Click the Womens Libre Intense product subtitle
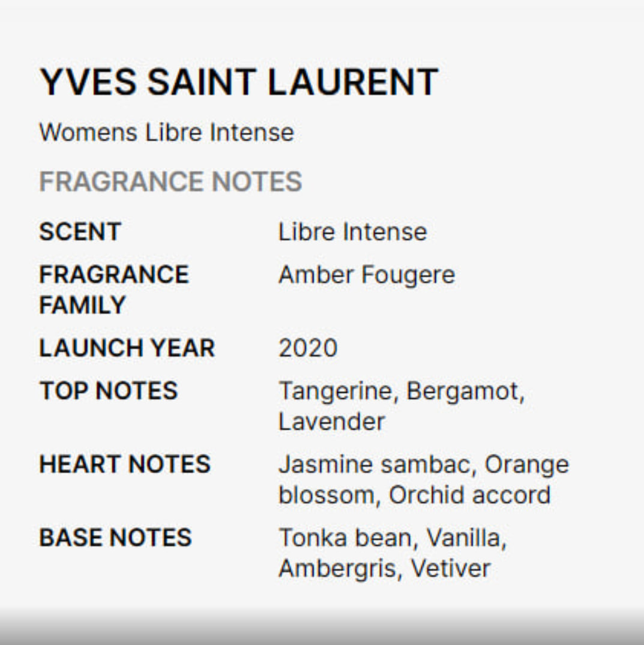Image resolution: width=644 pixels, height=645 pixels. point(166,133)
